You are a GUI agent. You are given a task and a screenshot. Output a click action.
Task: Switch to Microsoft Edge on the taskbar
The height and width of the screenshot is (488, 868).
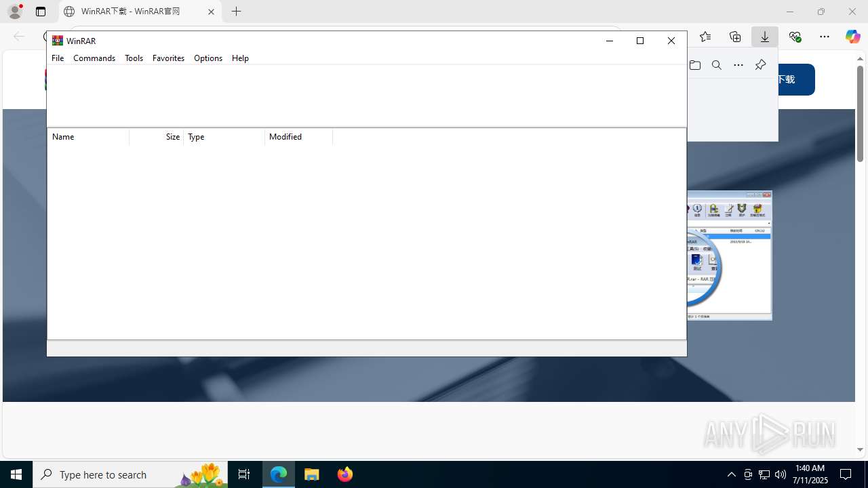coord(279,474)
